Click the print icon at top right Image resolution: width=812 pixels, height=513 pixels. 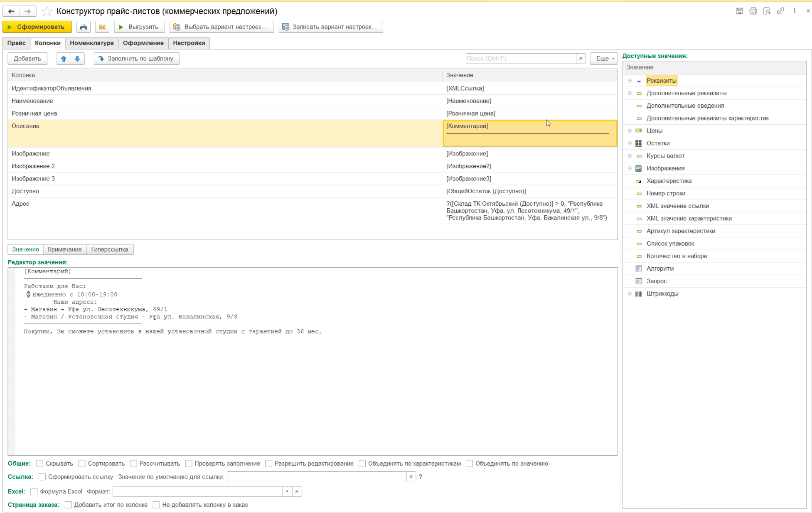click(x=753, y=11)
